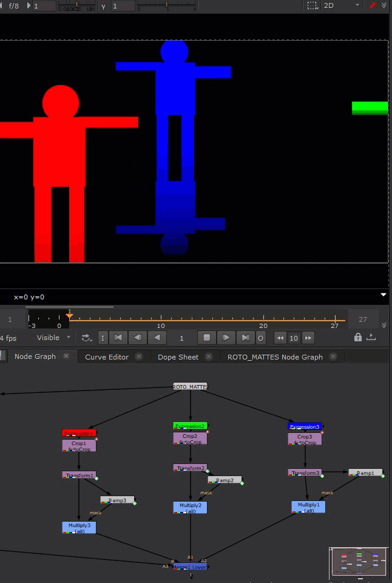
Task: Click the play backward button
Action: click(x=158, y=338)
